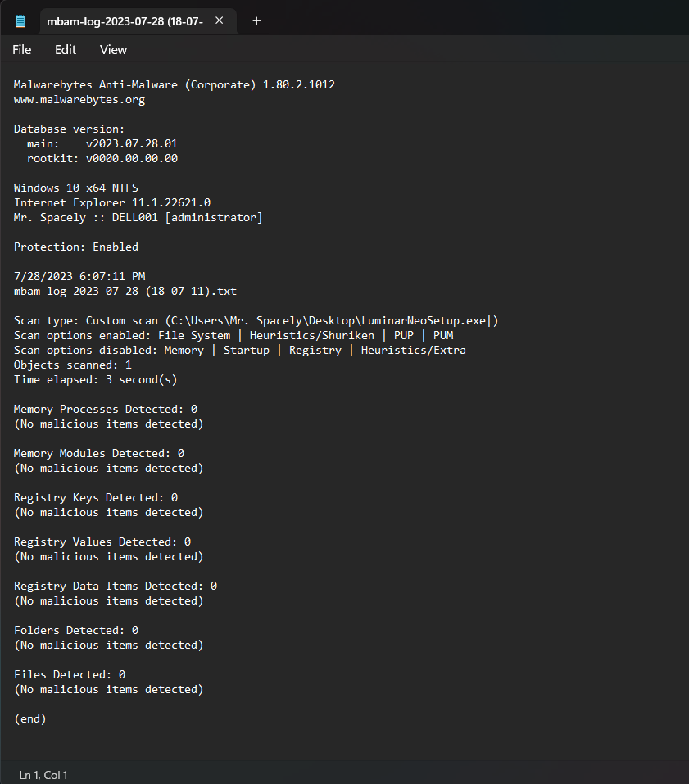Click the LuminarNeoSetup.exe scan path text
The image size is (689, 784).
coord(424,320)
